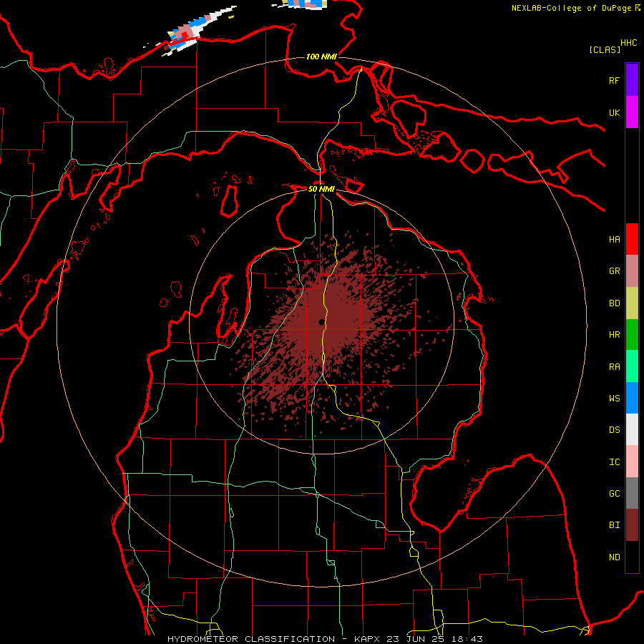Pick the RA mint green legend swatch

tap(632, 366)
